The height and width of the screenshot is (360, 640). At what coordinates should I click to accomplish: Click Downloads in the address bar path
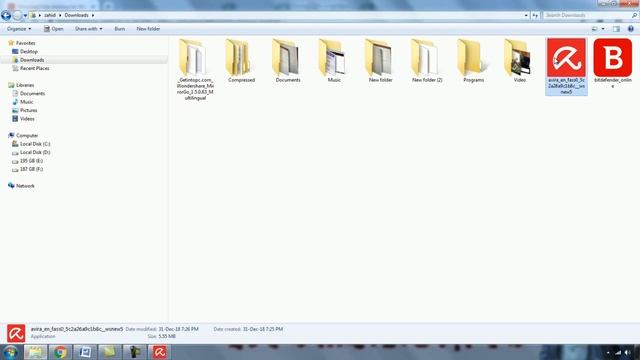coord(76,15)
